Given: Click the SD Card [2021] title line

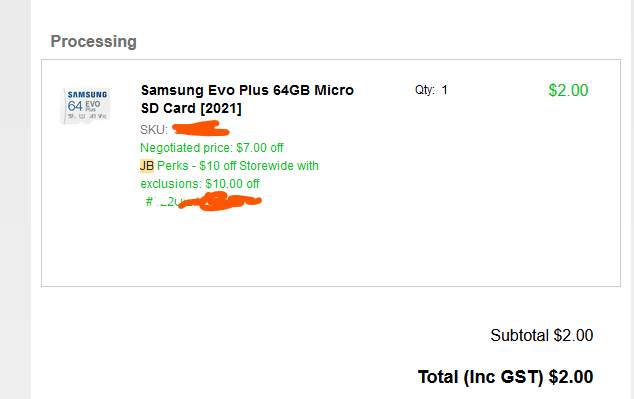Looking at the screenshot, I should [x=191, y=108].
